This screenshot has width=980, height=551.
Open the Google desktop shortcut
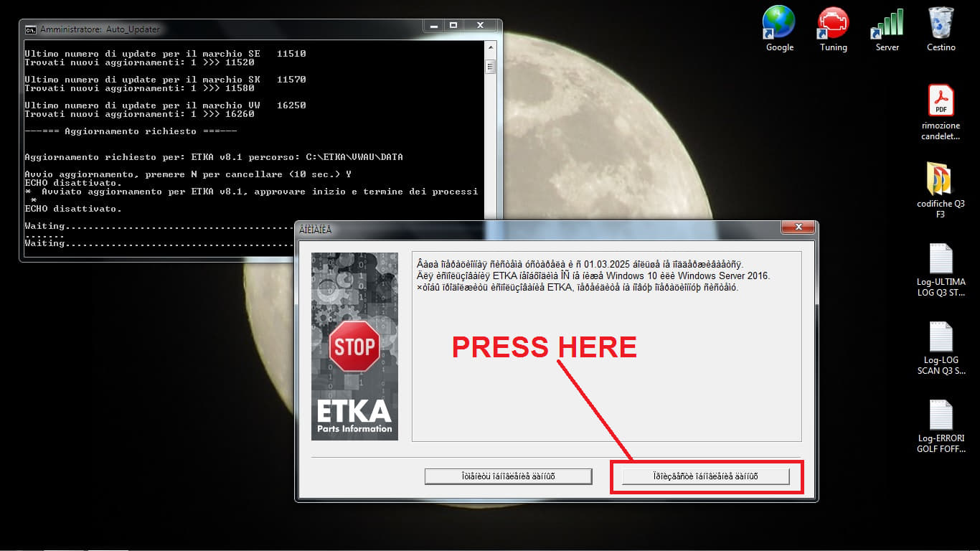(779, 29)
